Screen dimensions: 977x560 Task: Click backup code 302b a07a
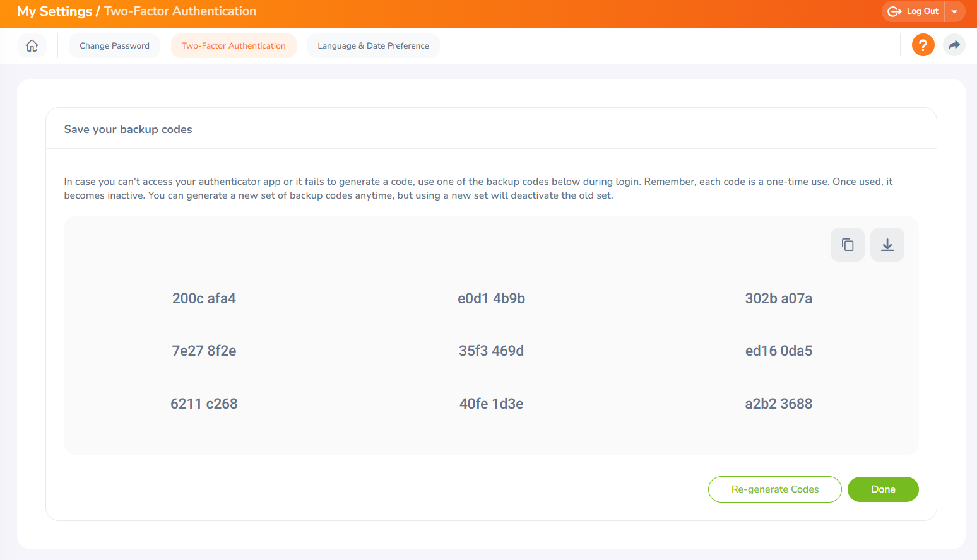pyautogui.click(x=778, y=298)
